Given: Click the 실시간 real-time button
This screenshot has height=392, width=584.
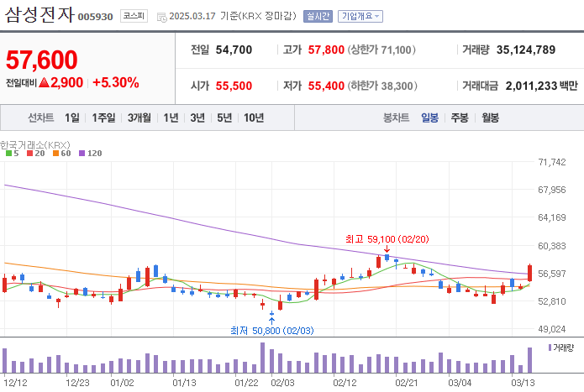Looking at the screenshot, I should click(318, 16).
